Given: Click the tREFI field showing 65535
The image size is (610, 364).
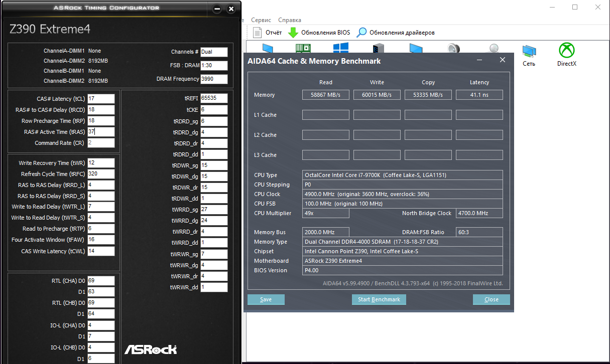Looking at the screenshot, I should tap(214, 98).
